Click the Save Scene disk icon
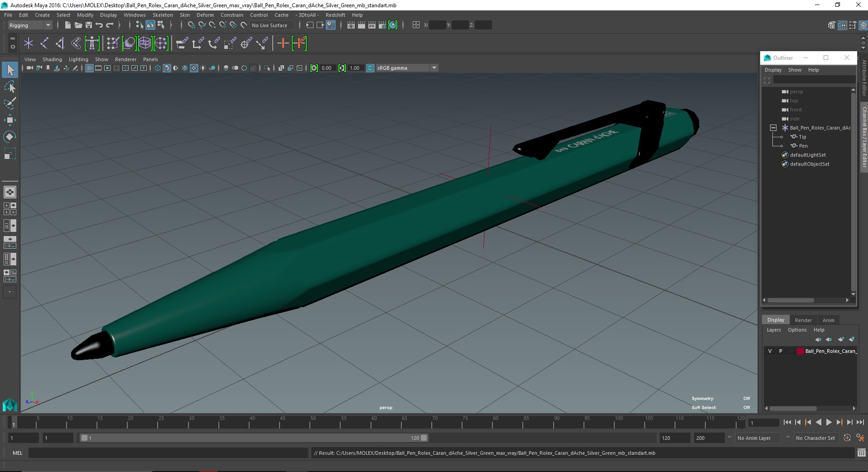Viewport: 868px width, 472px height. pos(89,25)
